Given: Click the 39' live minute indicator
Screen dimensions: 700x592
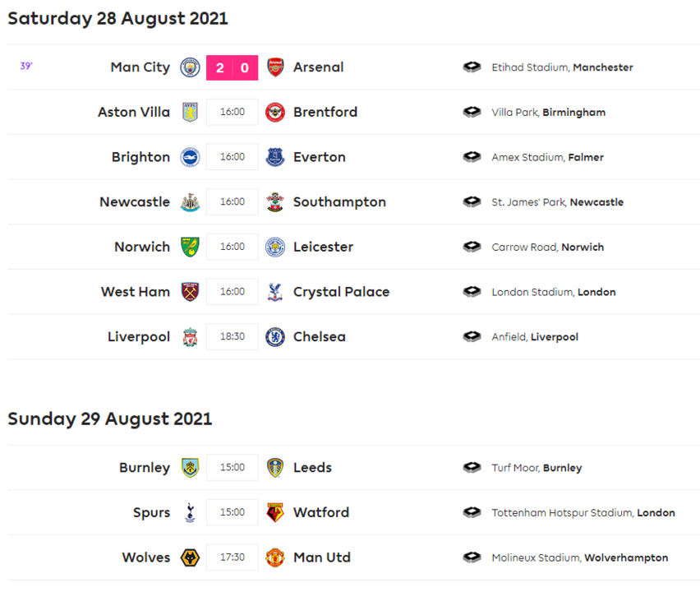Looking at the screenshot, I should (x=26, y=66).
